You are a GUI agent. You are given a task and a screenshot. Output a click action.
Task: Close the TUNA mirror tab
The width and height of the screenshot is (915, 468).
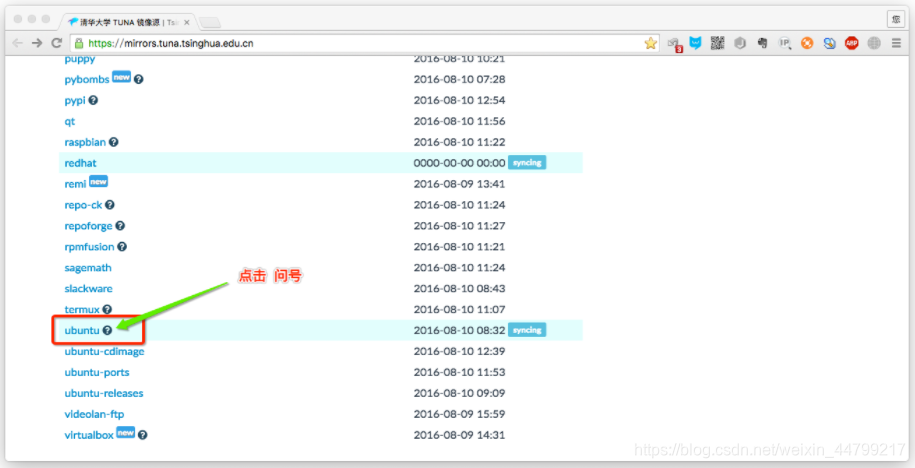tap(187, 23)
